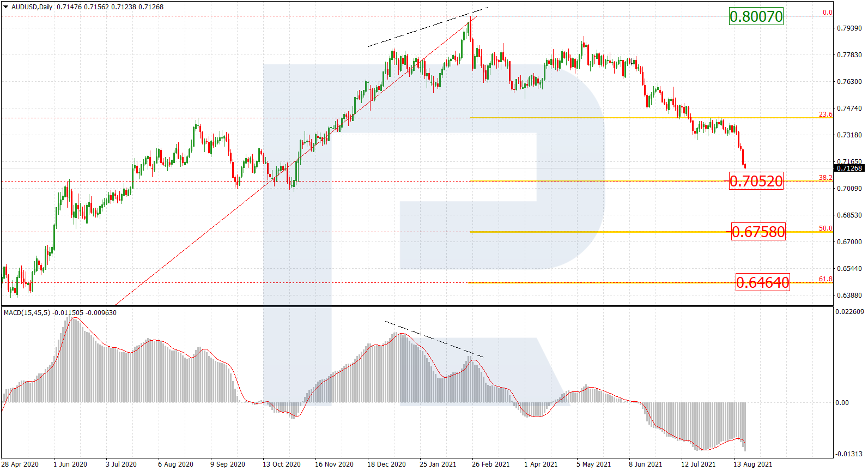The image size is (868, 471).
Task: Select the green 0.80070 price label
Action: point(756,16)
